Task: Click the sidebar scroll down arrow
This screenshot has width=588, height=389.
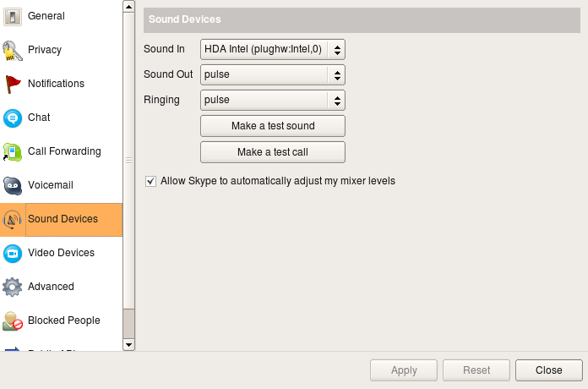Action: [x=128, y=344]
